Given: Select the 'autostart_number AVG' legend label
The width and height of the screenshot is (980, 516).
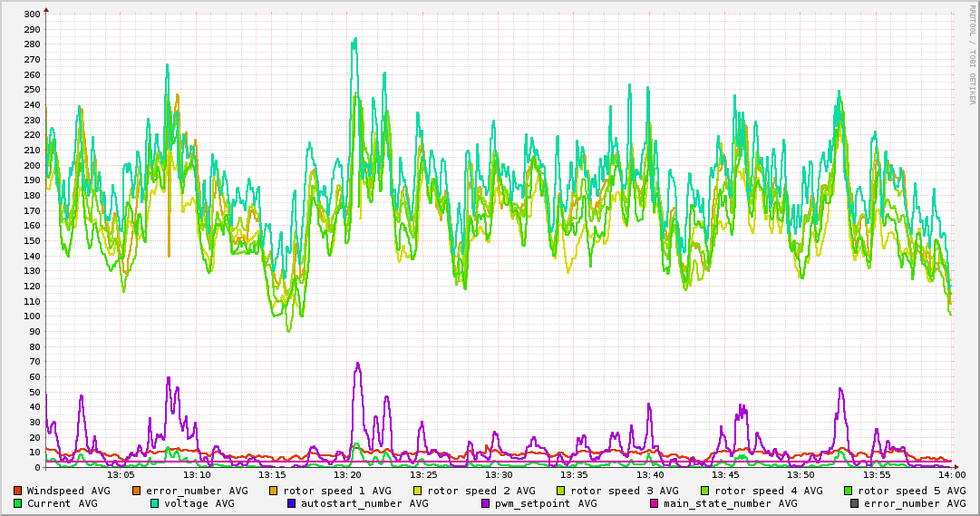Looking at the screenshot, I should coord(365,503).
